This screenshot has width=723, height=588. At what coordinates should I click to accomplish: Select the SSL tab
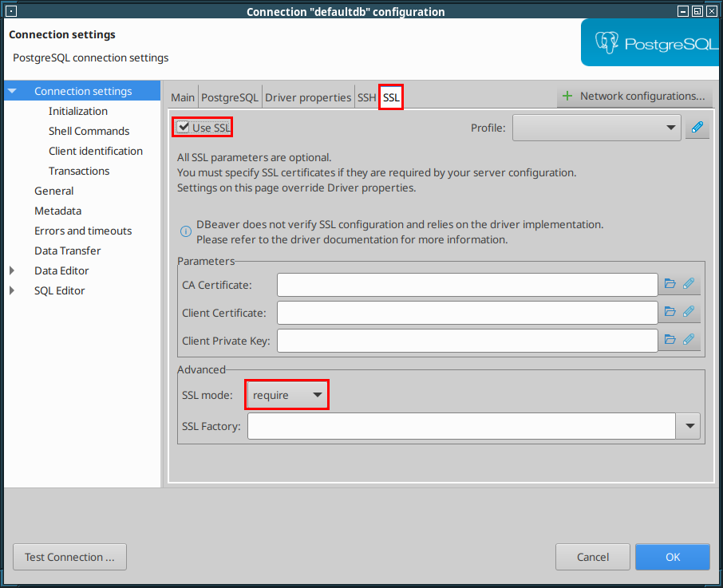pyautogui.click(x=391, y=97)
